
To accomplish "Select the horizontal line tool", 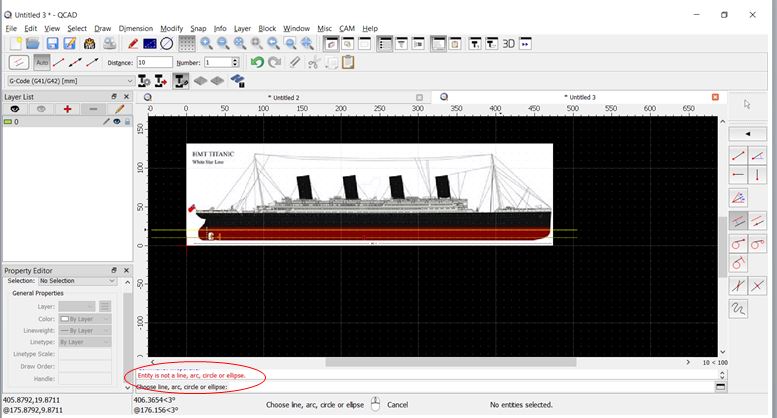I will pyautogui.click(x=738, y=175).
